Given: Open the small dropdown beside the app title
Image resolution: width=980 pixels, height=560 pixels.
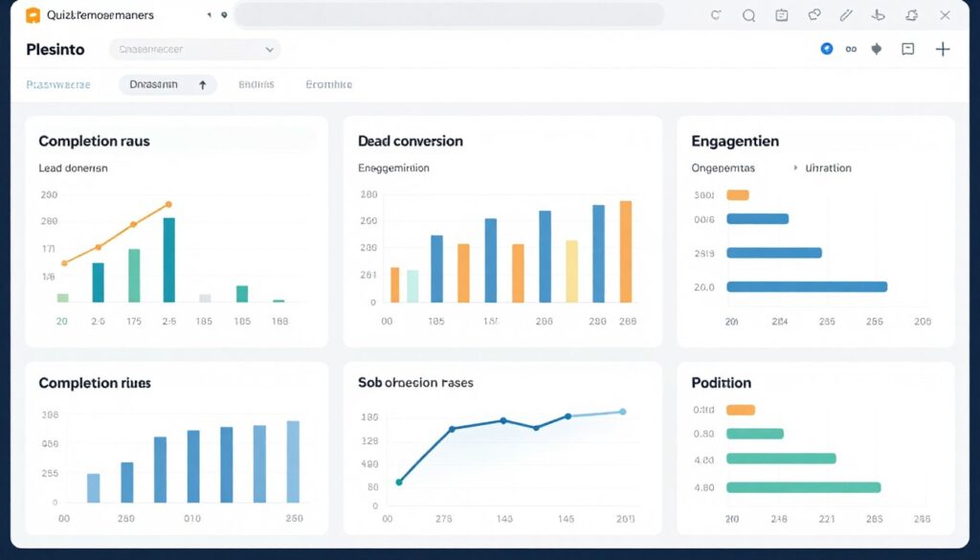Looking at the screenshot, I should (209, 15).
